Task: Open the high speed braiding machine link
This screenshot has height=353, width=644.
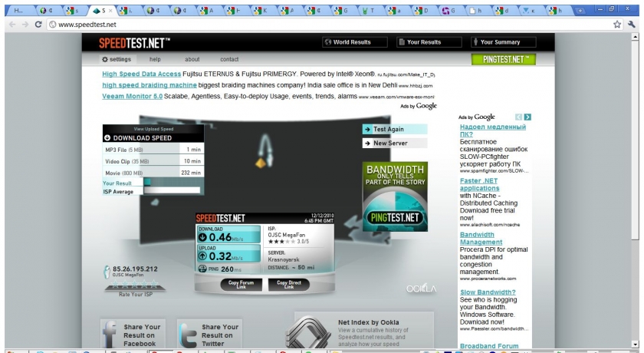Action: pos(149,85)
